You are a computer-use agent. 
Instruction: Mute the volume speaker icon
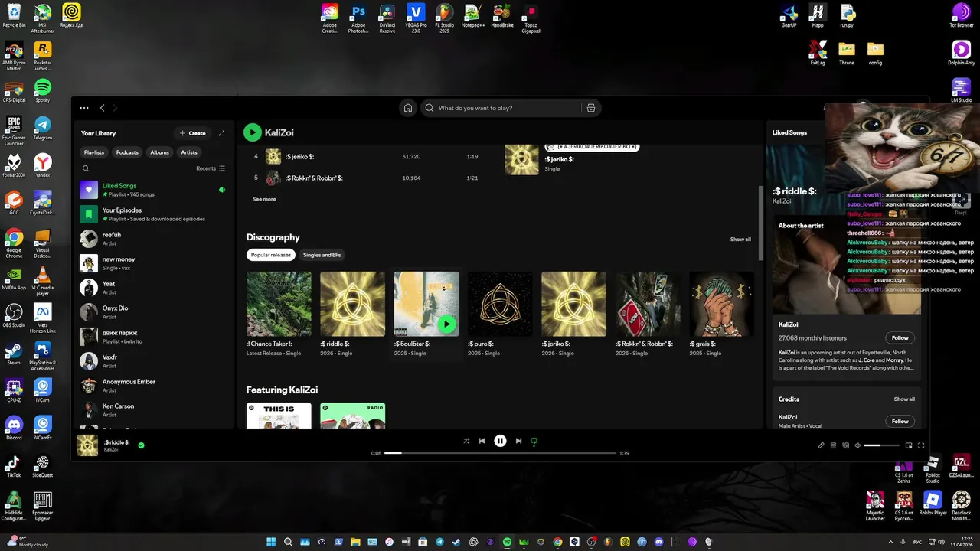(857, 445)
